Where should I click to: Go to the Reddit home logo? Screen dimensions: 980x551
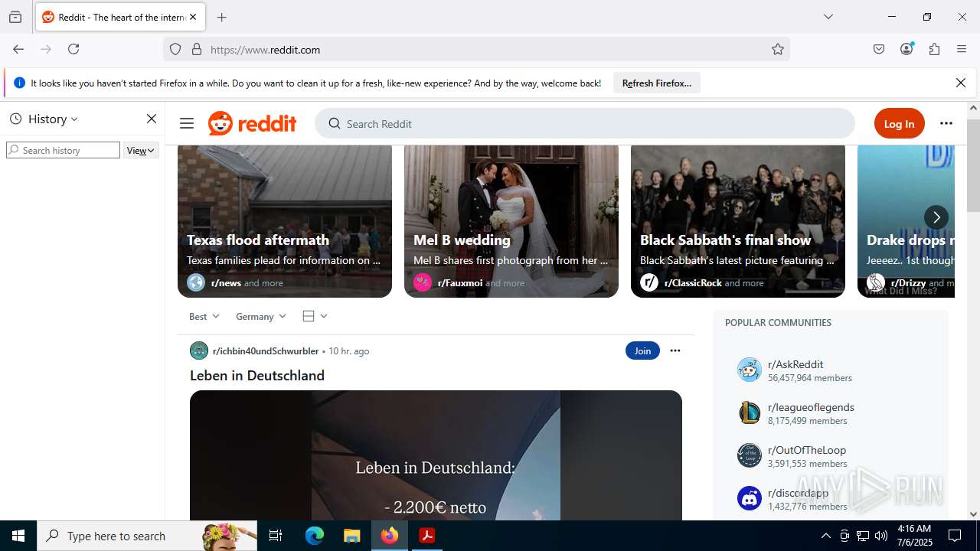click(253, 123)
